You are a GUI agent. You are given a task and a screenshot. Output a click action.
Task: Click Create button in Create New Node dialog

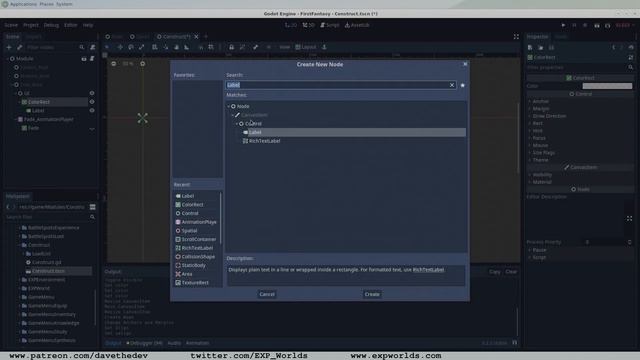point(371,294)
